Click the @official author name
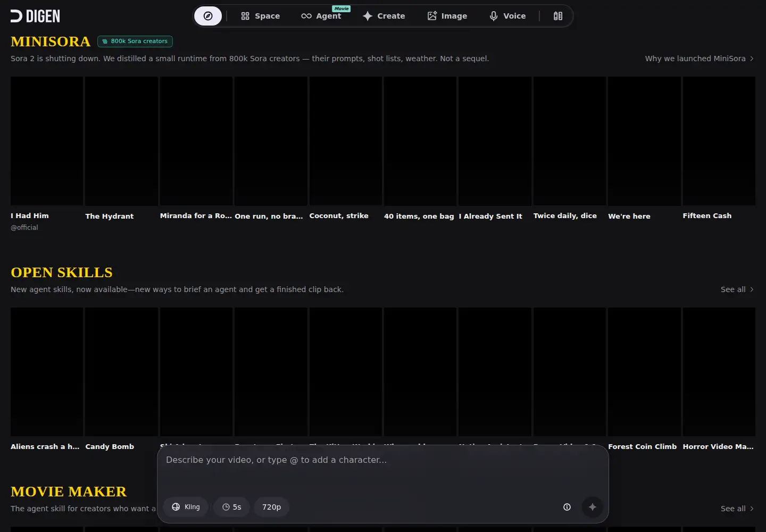The image size is (766, 532). tap(24, 227)
